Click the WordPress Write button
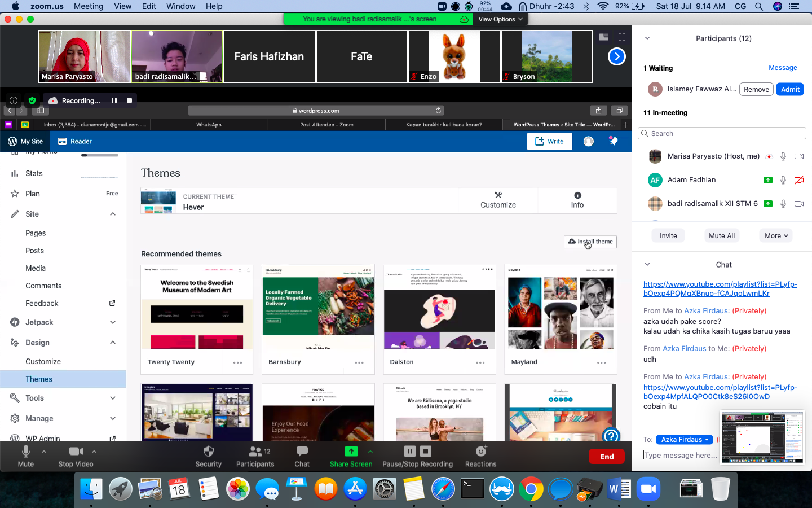This screenshot has width=812, height=508. (x=549, y=141)
